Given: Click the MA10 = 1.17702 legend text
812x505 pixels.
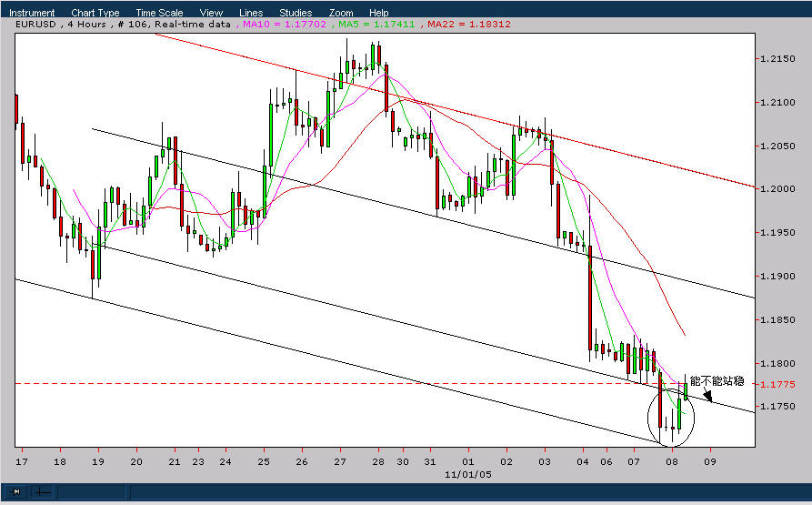Looking at the screenshot, I should coord(284,24).
